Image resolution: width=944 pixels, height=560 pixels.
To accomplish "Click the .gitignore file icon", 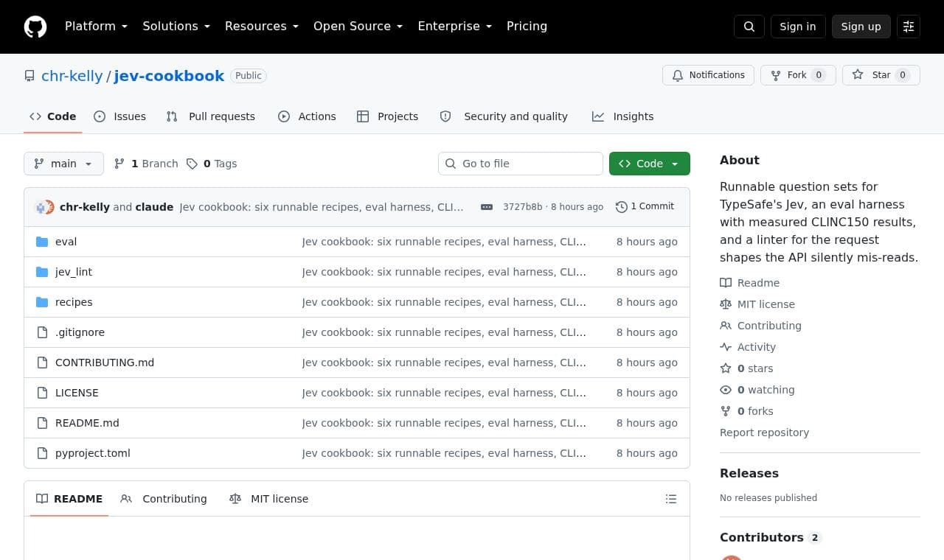I will tap(42, 332).
